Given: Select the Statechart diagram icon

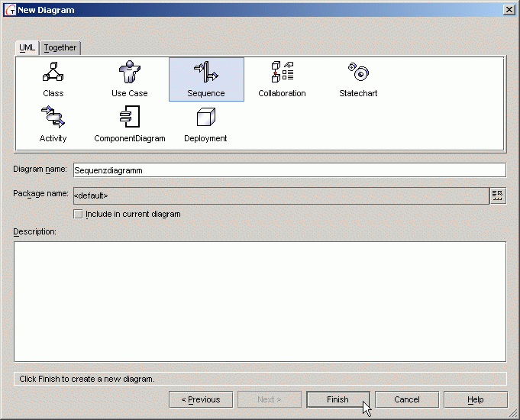Looking at the screenshot, I should pos(358,73).
